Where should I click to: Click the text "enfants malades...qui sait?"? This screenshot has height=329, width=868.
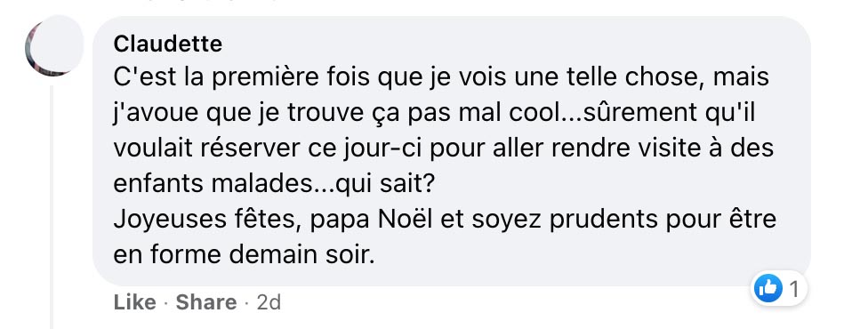click(274, 184)
